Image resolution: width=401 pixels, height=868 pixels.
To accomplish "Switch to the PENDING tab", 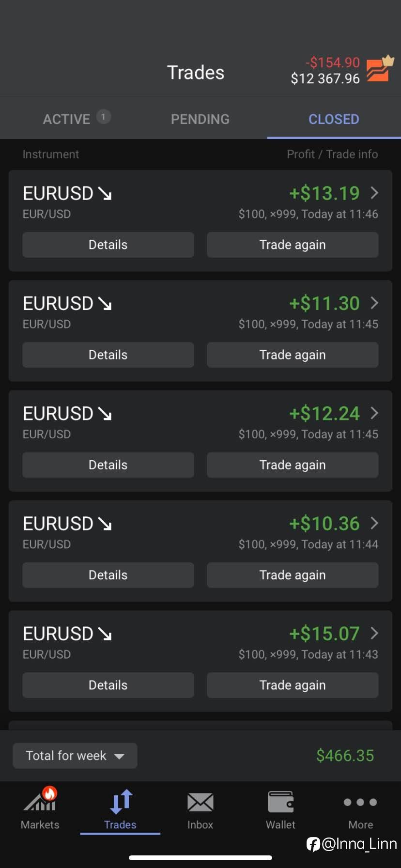I will click(x=200, y=119).
